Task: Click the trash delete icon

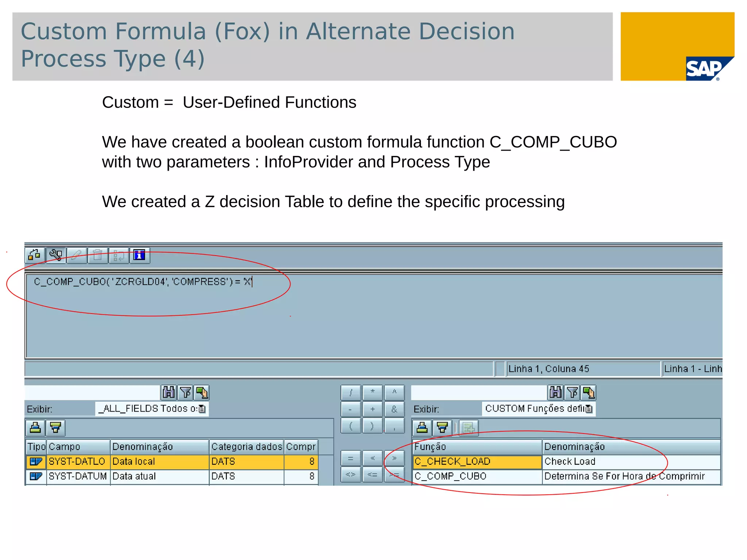Action: [x=98, y=255]
